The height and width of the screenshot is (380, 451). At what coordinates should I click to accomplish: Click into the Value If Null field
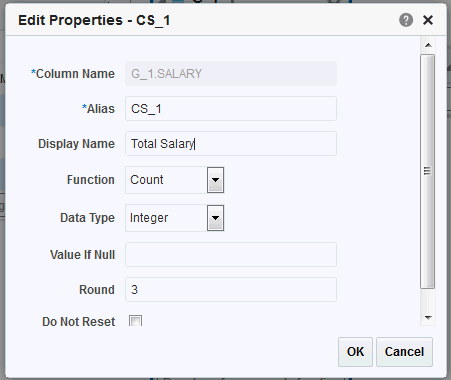coord(231,255)
